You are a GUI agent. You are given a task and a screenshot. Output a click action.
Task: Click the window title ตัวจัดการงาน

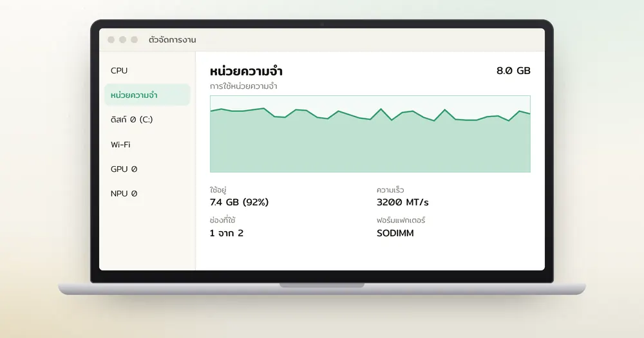pyautogui.click(x=172, y=40)
